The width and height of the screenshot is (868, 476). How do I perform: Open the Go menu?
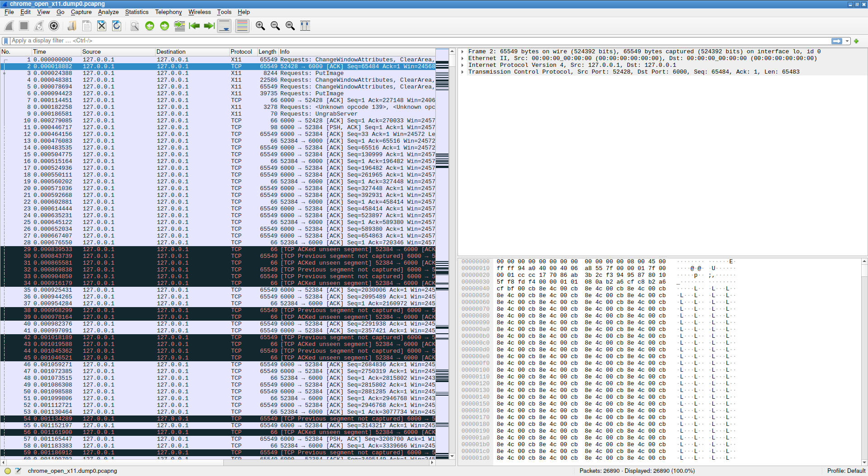click(x=60, y=12)
